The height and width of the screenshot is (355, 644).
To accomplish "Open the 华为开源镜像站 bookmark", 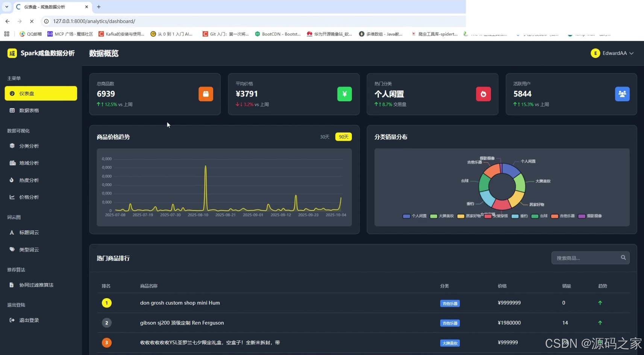I will [329, 34].
